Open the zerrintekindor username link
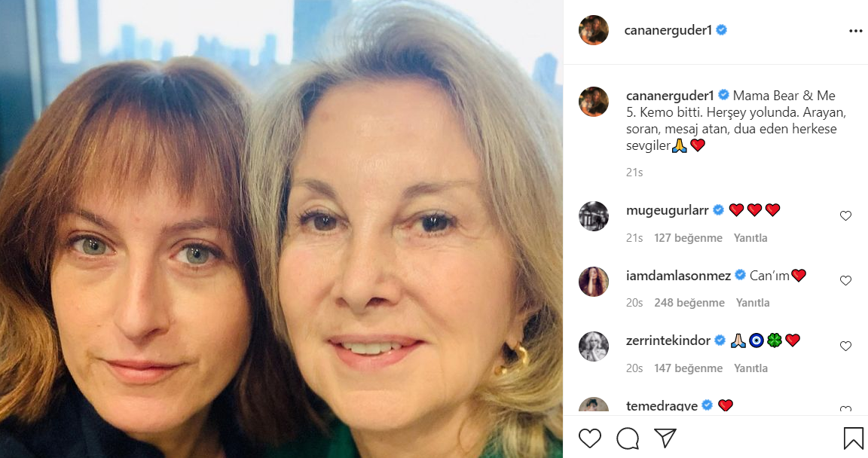Screen dimensions: 868x458 click(x=668, y=340)
